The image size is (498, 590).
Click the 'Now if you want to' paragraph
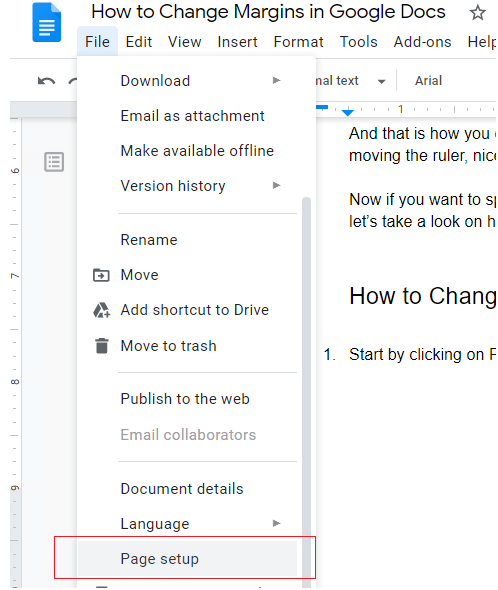422,210
